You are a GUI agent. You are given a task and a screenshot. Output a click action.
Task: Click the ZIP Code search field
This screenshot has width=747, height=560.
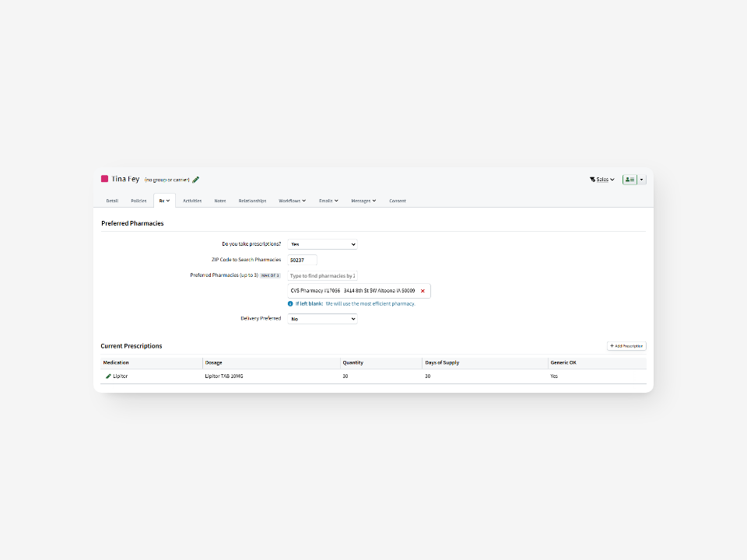[x=302, y=260]
